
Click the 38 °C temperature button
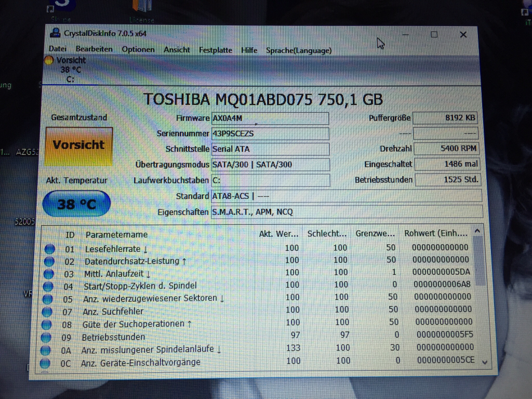[77, 204]
